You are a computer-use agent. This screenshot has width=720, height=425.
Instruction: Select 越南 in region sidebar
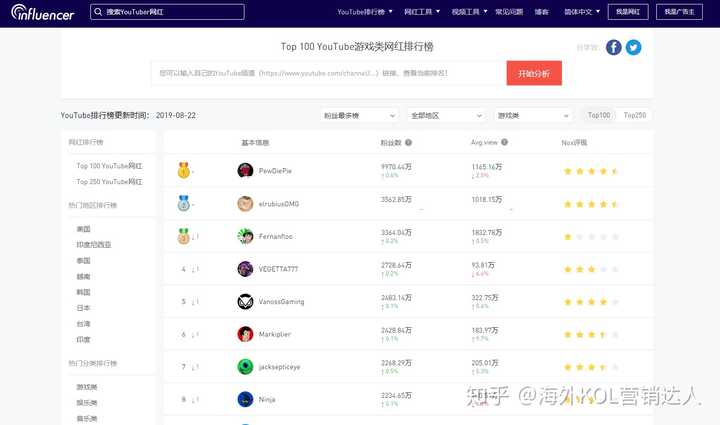tap(84, 276)
